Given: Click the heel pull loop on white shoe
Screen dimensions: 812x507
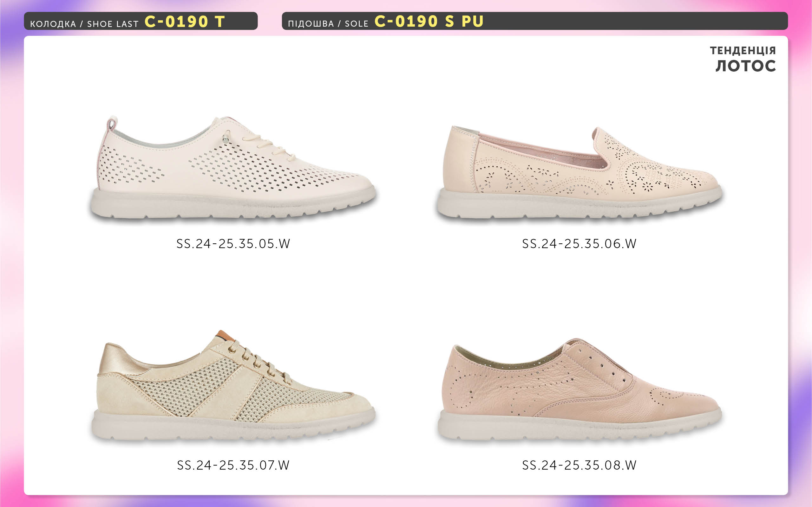Looking at the screenshot, I should 111,123.
